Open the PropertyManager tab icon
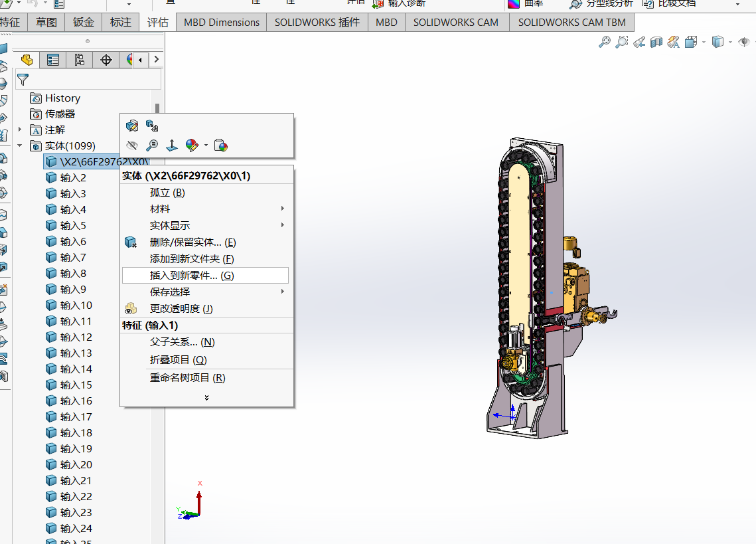 click(53, 60)
